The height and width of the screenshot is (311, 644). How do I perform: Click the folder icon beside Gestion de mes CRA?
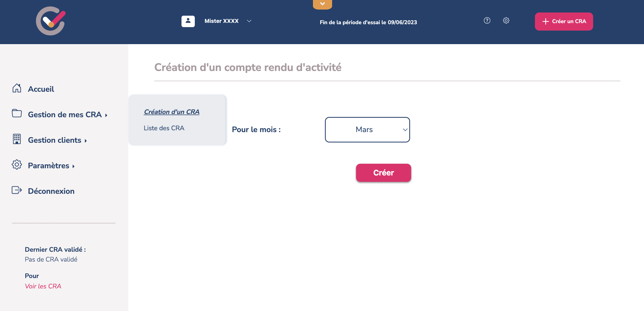point(17,114)
